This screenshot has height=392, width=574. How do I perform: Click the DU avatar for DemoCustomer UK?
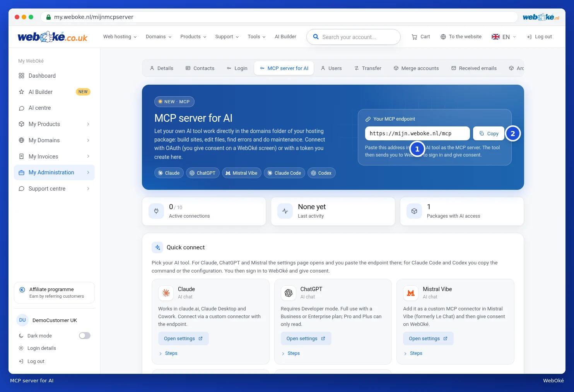[22, 320]
